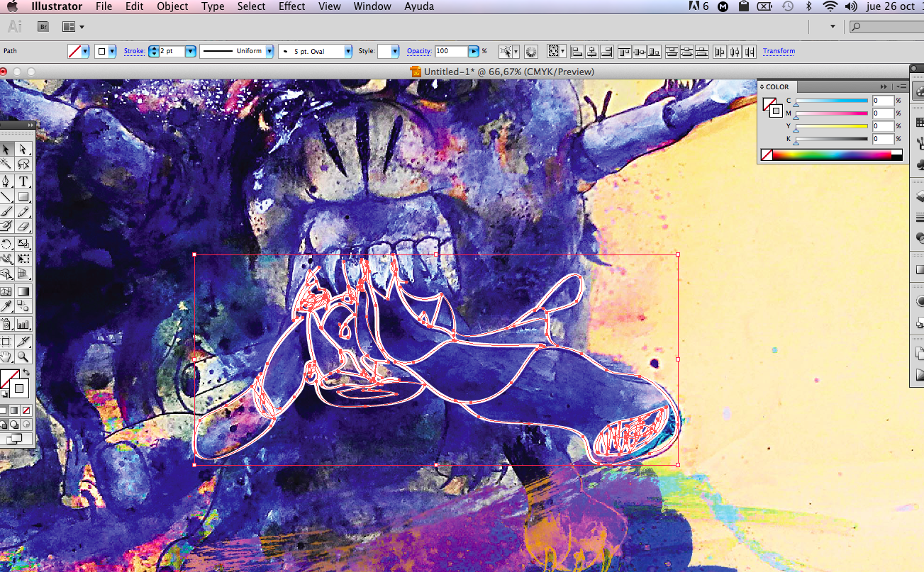The image size is (924, 572).
Task: Select the Eyedropper tool
Action: [6, 307]
